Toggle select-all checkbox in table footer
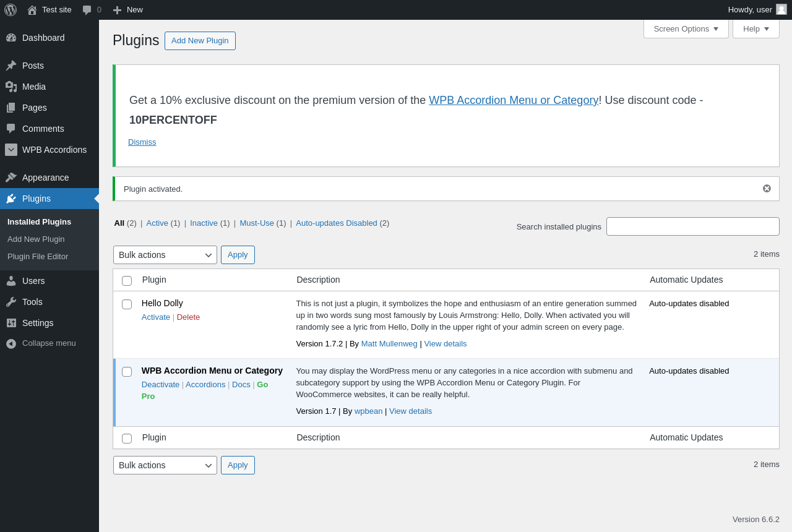 127,439
